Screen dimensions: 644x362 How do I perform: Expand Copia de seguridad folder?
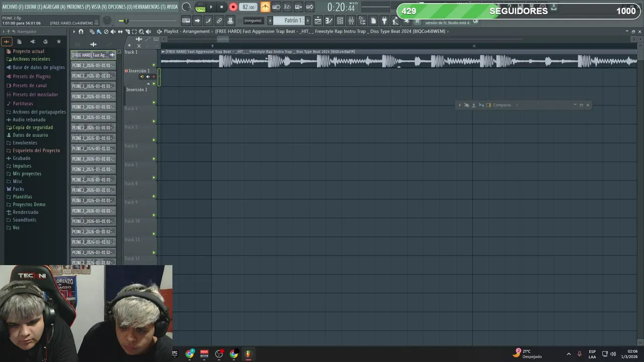pyautogui.click(x=33, y=127)
